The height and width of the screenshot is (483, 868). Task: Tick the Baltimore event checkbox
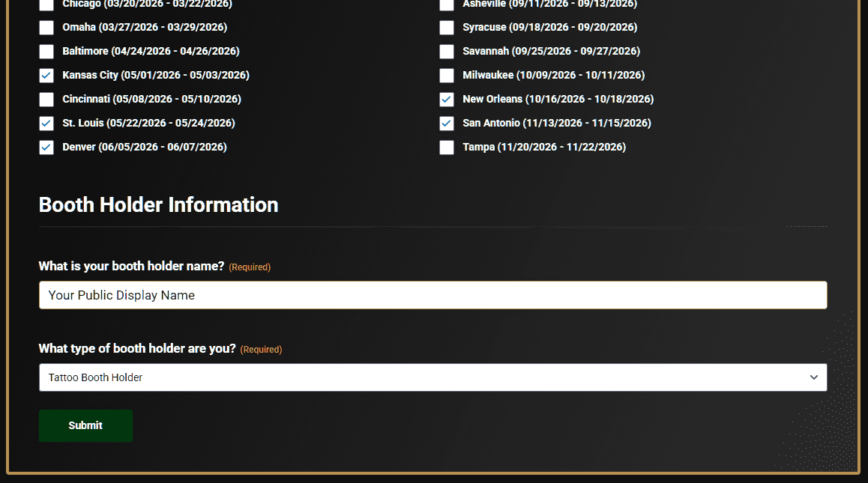pos(46,52)
